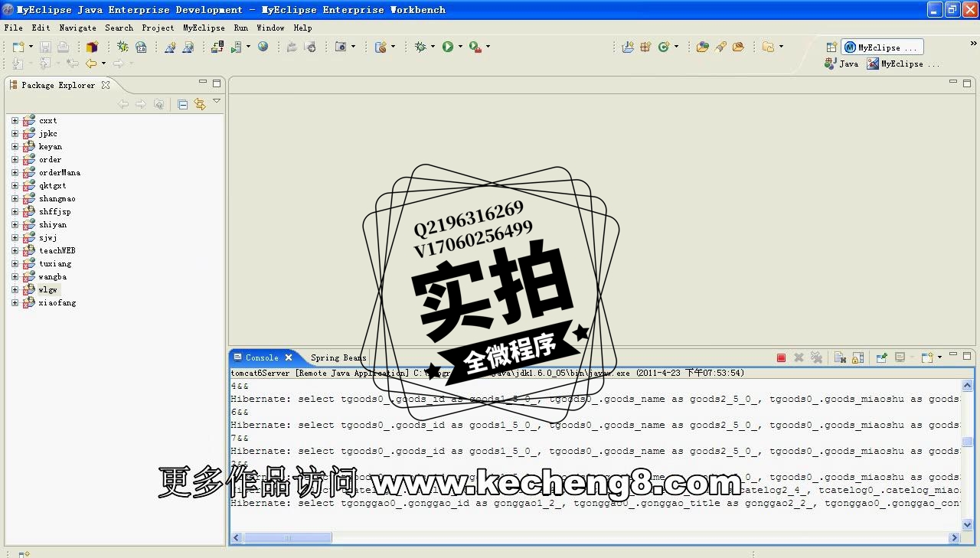Image resolution: width=980 pixels, height=558 pixels.
Task: Click the 2.0 globe toolbar icon
Action: (x=141, y=47)
